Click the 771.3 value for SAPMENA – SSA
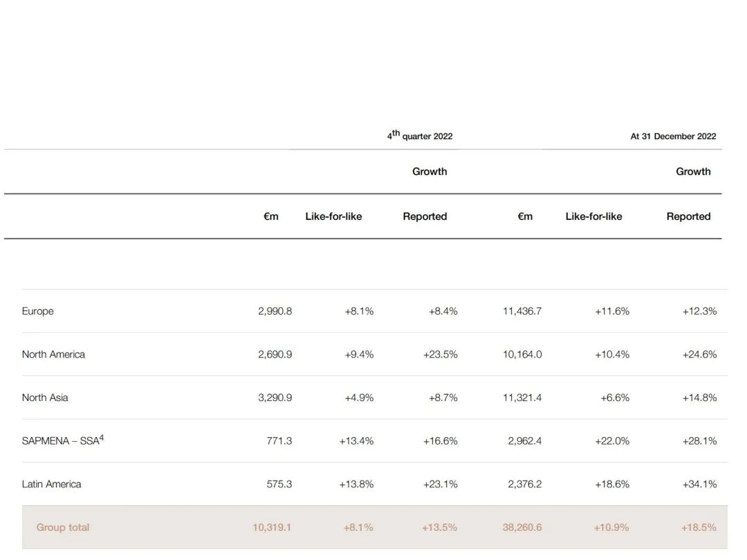The width and height of the screenshot is (747, 560). pos(279,441)
